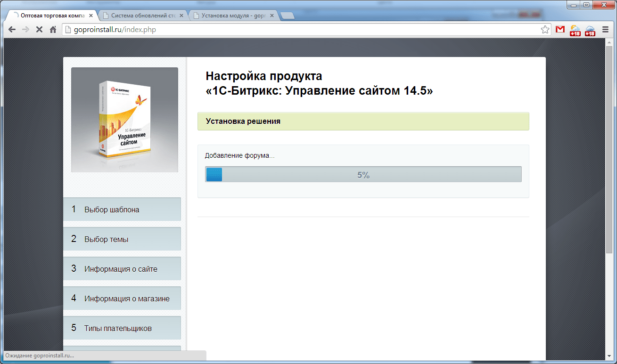
Task: Go to step 1 Выбор шаблона
Action: click(x=122, y=209)
